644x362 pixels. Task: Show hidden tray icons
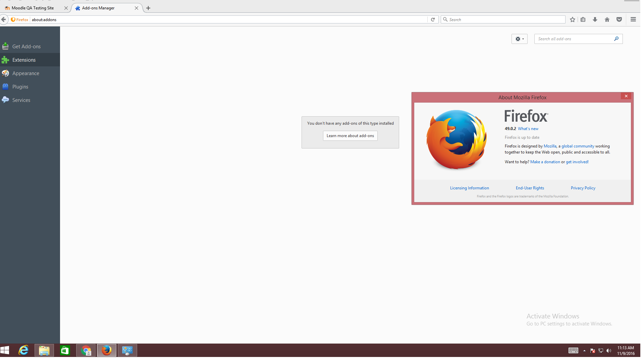(x=584, y=351)
